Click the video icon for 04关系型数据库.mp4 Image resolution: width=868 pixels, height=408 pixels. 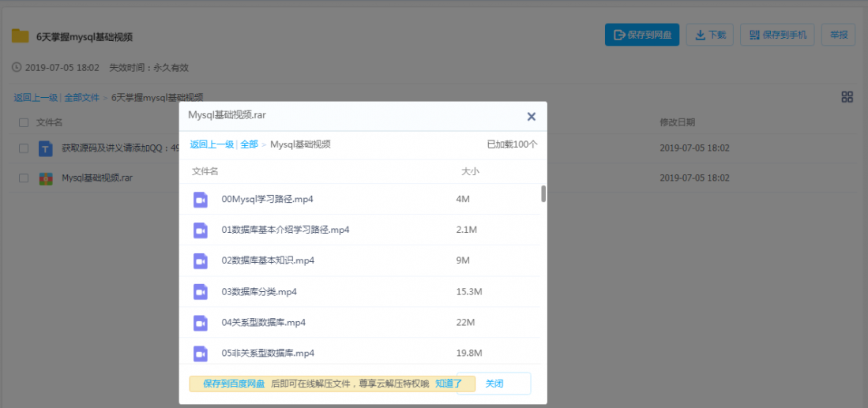point(201,323)
